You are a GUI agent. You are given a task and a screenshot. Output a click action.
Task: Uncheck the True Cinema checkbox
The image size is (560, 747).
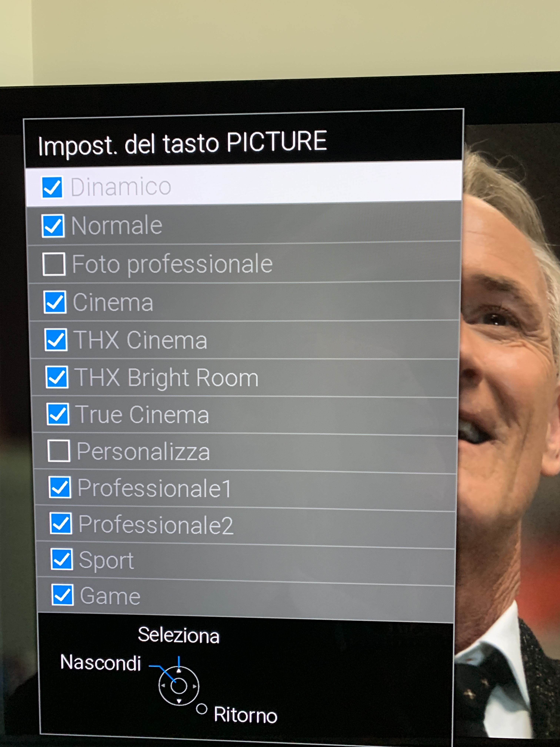pyautogui.click(x=58, y=414)
